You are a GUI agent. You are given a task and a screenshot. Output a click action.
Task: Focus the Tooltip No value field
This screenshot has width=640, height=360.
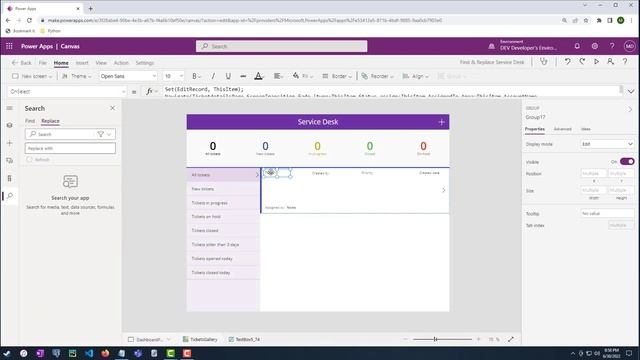pos(607,213)
